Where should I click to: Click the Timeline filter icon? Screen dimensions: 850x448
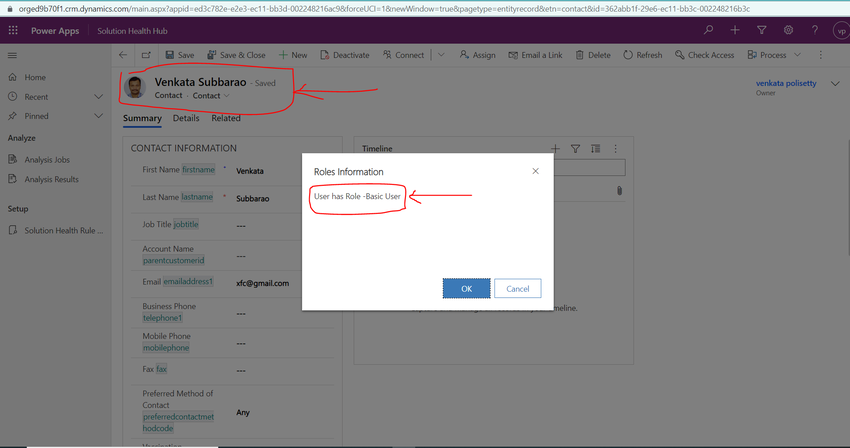coord(575,149)
